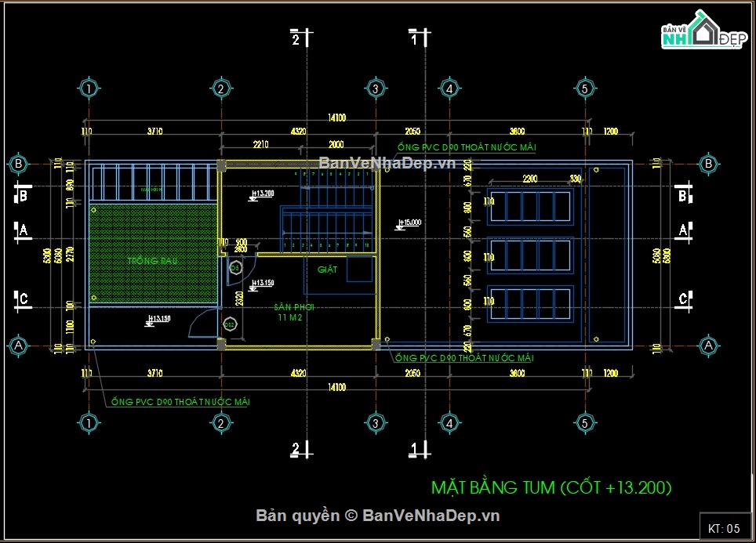Image resolution: width=756 pixels, height=543 pixels.
Task: Click the +13.200 elevation marker near stairs
Action: point(261,194)
